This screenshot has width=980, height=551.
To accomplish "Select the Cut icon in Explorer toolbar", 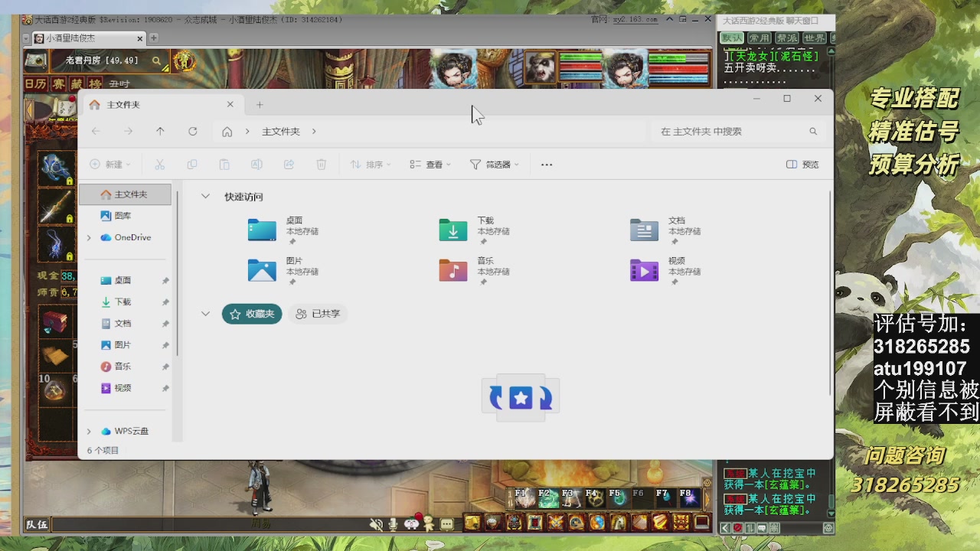I will 159,164.
